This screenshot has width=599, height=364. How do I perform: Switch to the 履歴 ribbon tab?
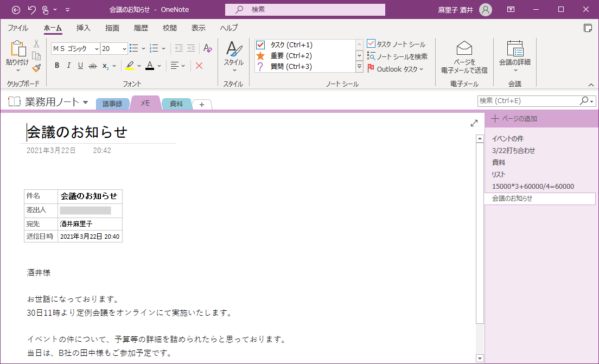tap(141, 28)
